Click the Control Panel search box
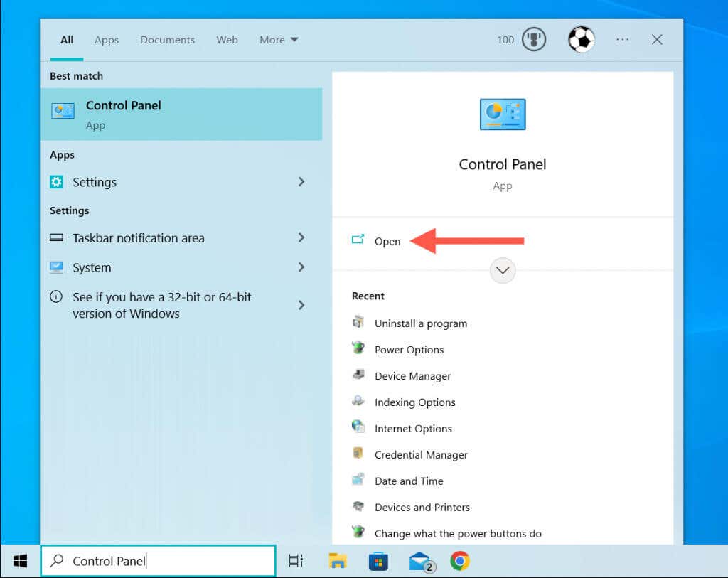The height and width of the screenshot is (578, 728). click(159, 561)
